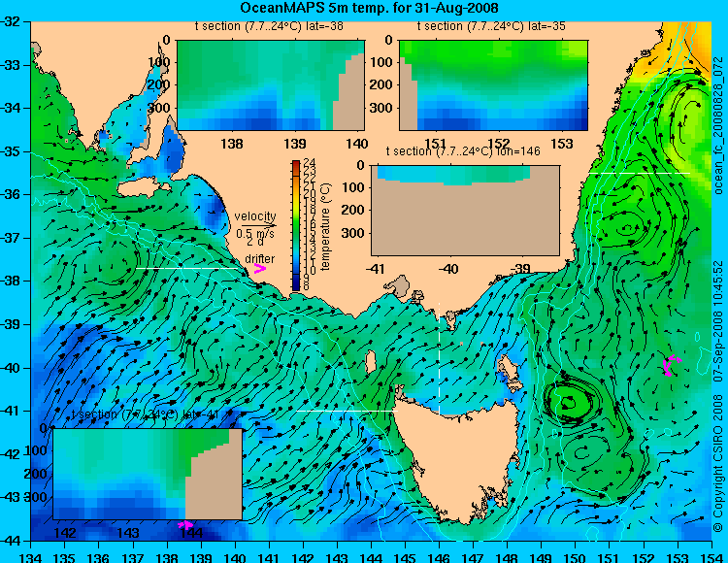Select the 'ocean_fc_20080828_072' vertical file label
This screenshot has width=728, height=563.
(718, 125)
